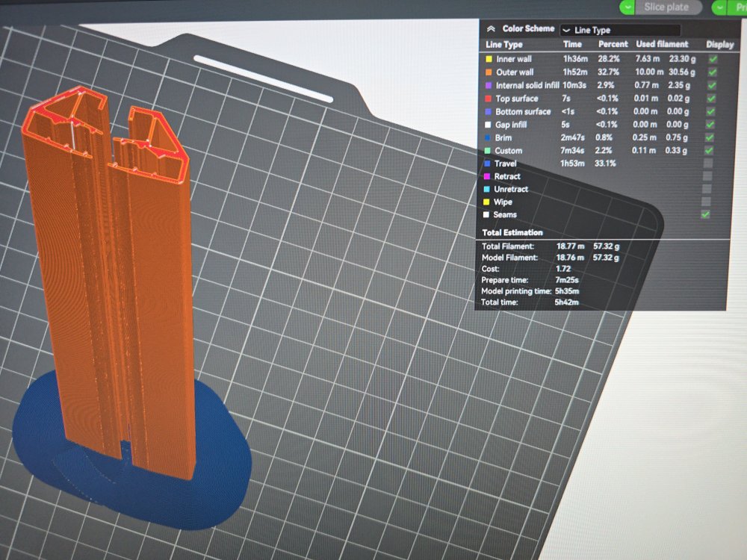Click the white Gap infill color swatch
The height and width of the screenshot is (560, 747).
pyautogui.click(x=488, y=125)
